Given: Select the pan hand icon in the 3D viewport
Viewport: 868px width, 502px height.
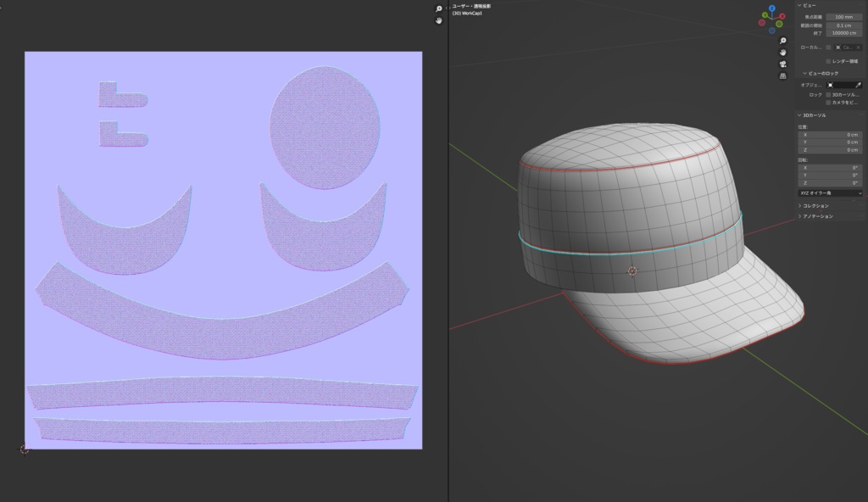Looking at the screenshot, I should (782, 53).
